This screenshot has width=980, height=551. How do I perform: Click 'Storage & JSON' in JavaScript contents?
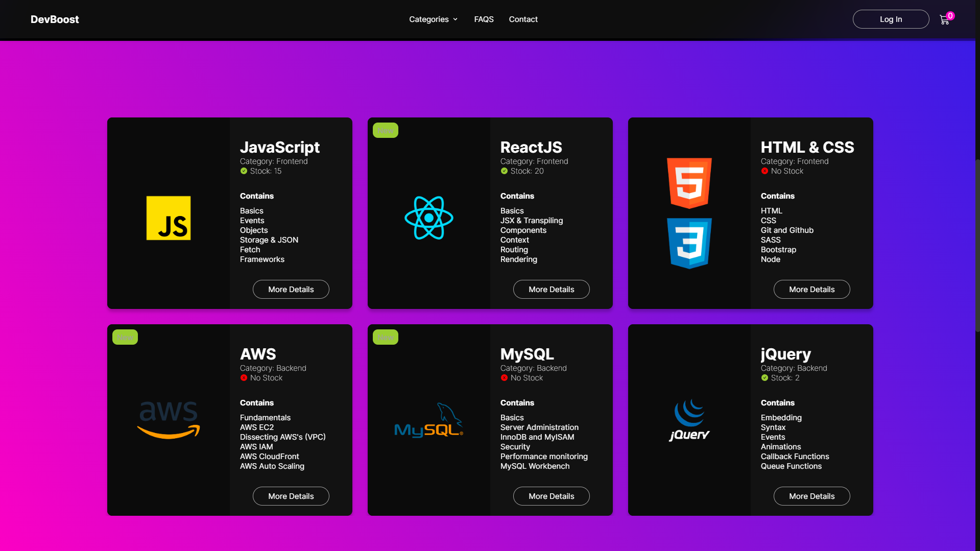coord(269,240)
